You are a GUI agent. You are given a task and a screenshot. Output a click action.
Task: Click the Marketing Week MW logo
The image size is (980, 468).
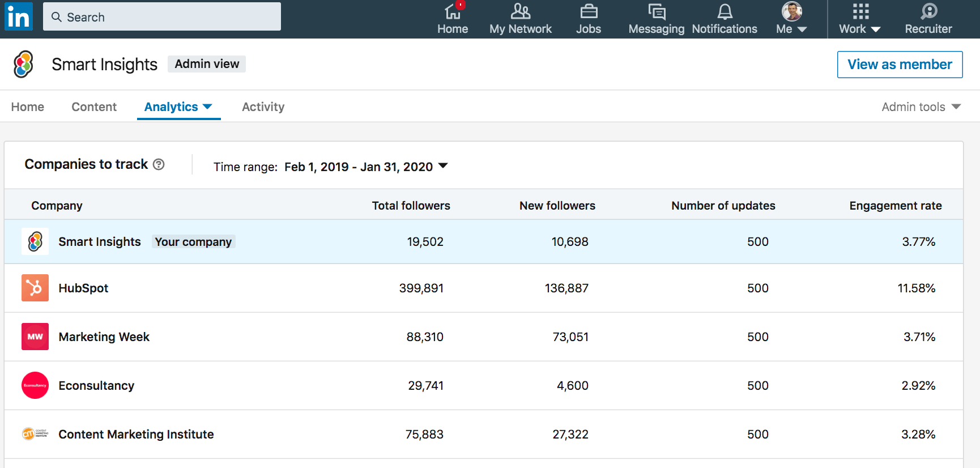35,337
